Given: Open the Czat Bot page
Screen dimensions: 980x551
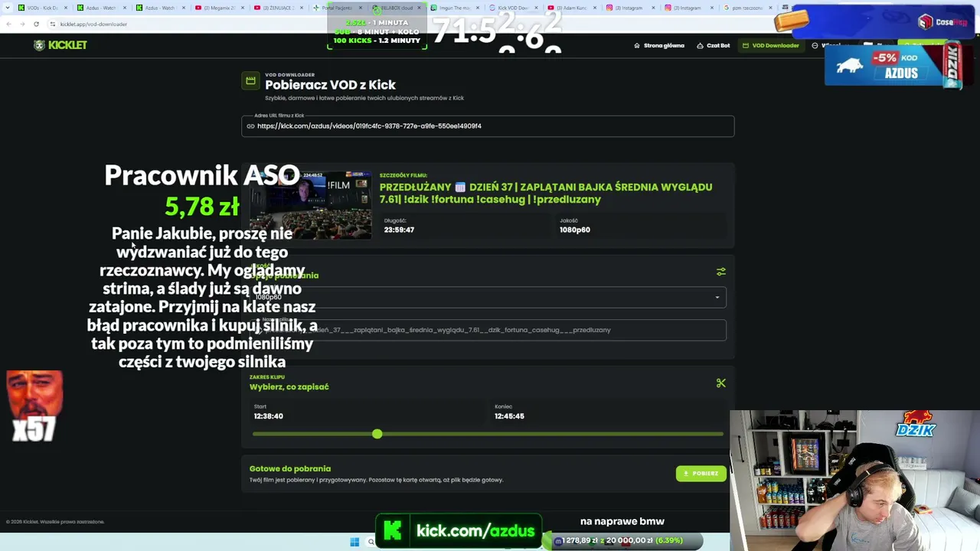Looking at the screenshot, I should pyautogui.click(x=714, y=45).
